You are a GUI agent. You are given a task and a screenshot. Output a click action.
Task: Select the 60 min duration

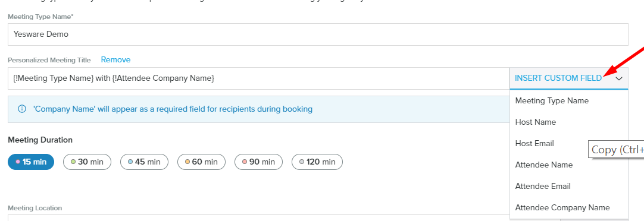201,162
